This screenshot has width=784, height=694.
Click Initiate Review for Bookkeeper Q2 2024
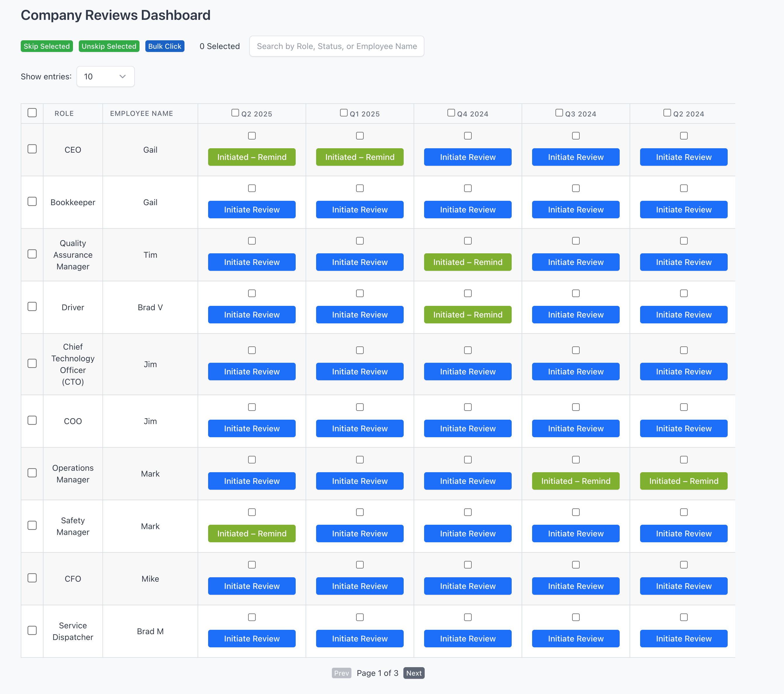pyautogui.click(x=684, y=209)
